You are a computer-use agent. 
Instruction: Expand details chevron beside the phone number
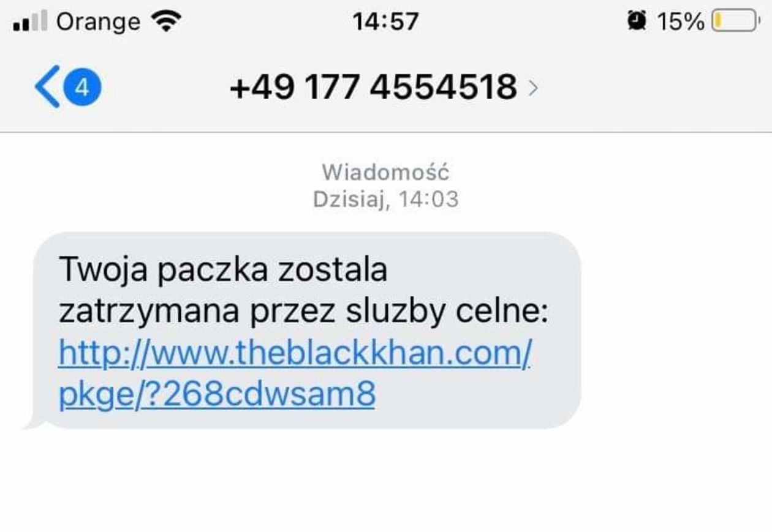pos(533,88)
